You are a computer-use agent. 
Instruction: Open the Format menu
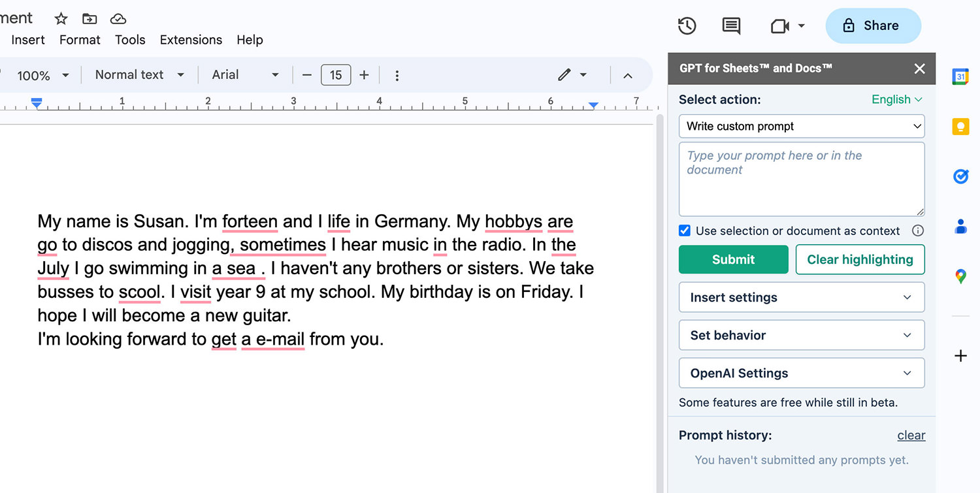point(80,40)
